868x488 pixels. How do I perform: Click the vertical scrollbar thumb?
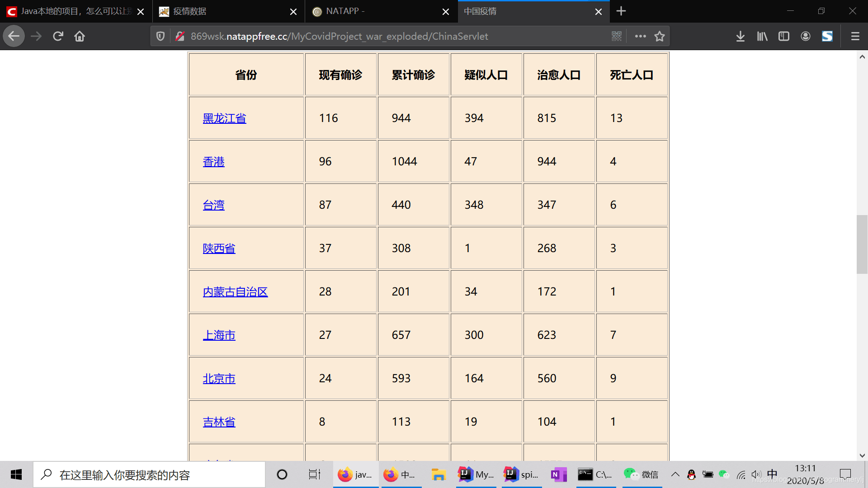click(x=862, y=244)
